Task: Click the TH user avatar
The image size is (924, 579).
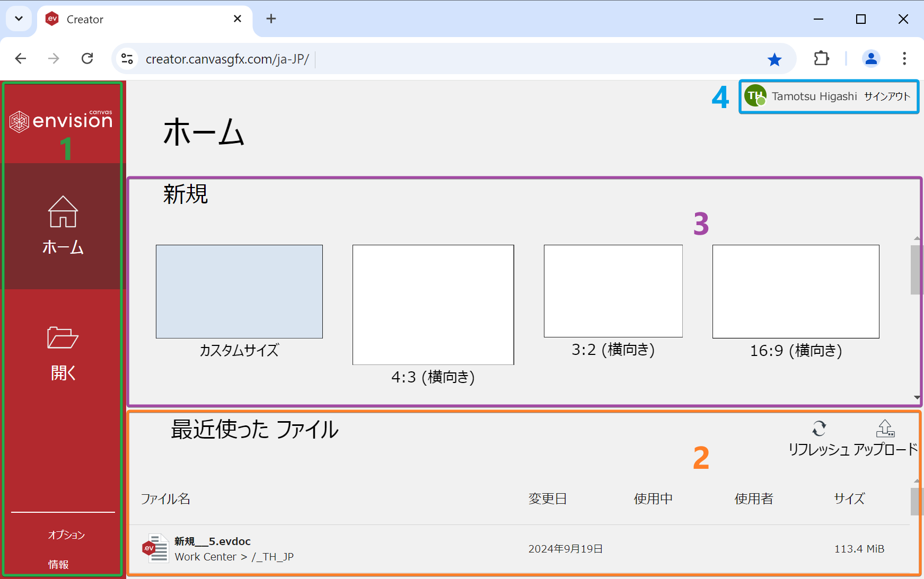Action: tap(755, 96)
